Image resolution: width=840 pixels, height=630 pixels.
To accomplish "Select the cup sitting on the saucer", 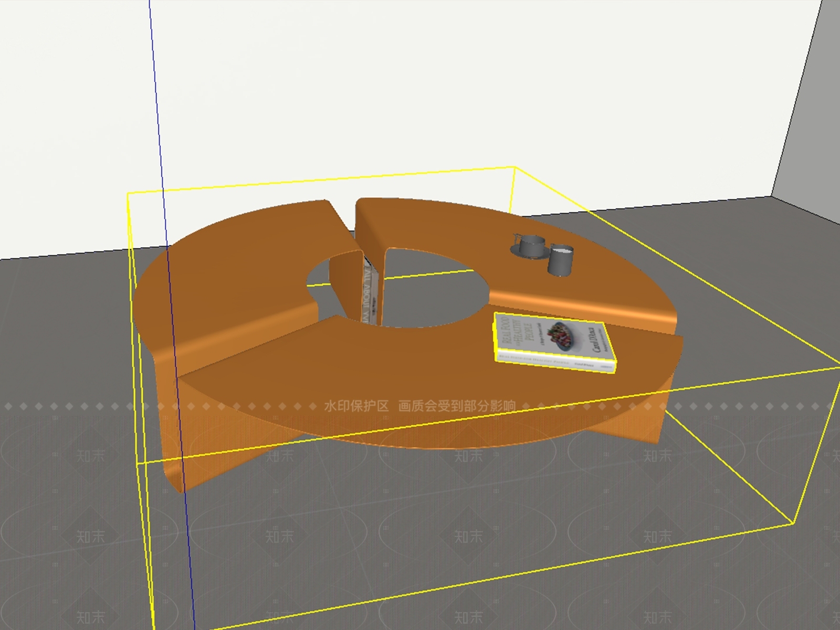I will [x=531, y=245].
